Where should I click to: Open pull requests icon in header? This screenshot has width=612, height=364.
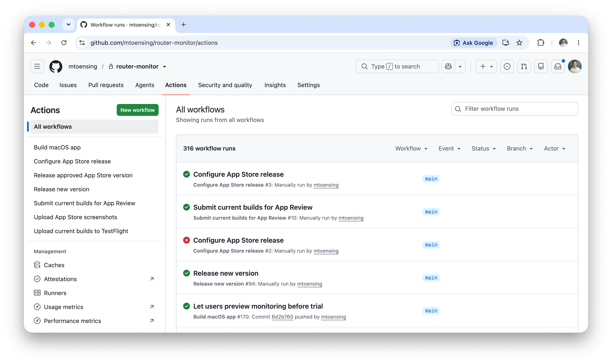(524, 66)
